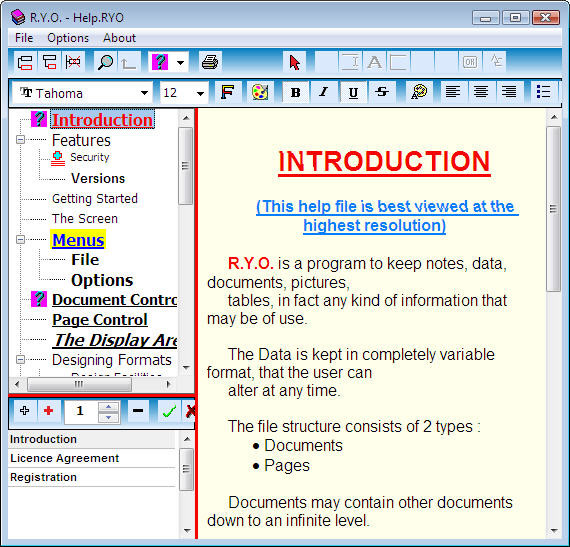This screenshot has height=547, width=570.
Task: Select Page Control in the tree
Action: (x=100, y=319)
